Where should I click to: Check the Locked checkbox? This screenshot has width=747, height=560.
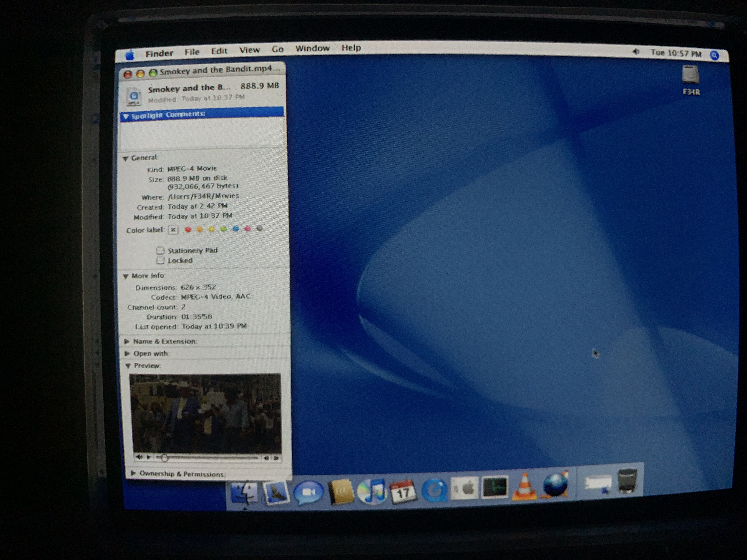(x=160, y=260)
